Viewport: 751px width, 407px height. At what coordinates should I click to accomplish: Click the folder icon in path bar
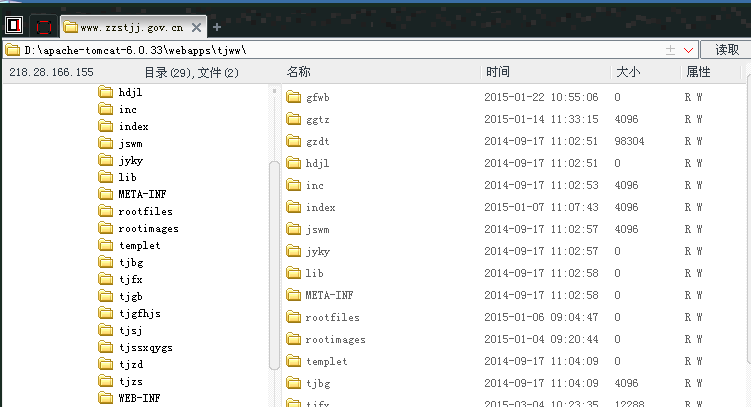[12, 50]
